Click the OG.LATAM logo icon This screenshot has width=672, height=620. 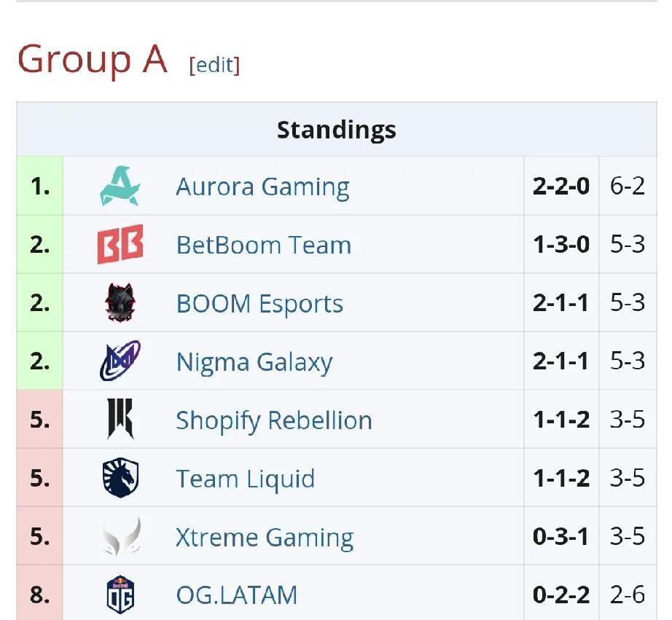(120, 595)
